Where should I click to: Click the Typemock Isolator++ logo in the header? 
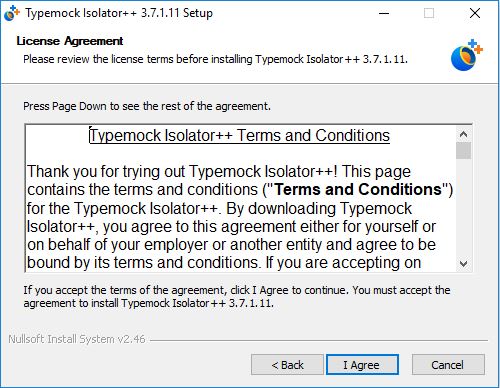click(x=467, y=55)
